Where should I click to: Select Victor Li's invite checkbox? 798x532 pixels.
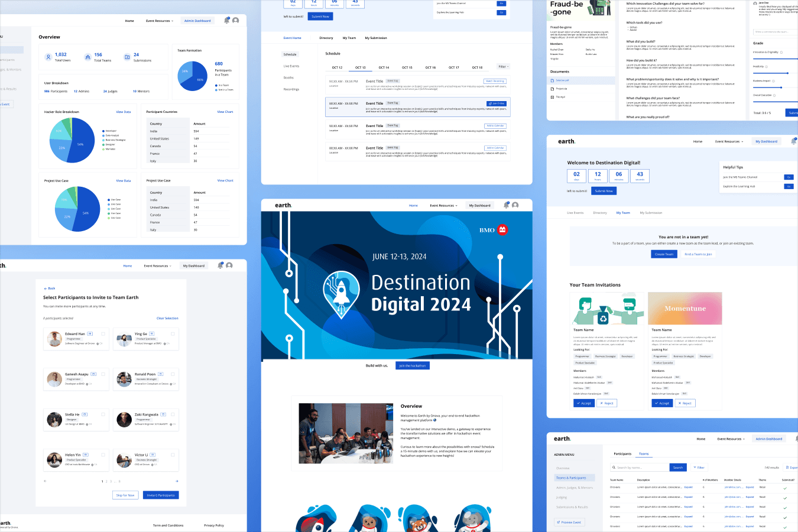pos(173,455)
